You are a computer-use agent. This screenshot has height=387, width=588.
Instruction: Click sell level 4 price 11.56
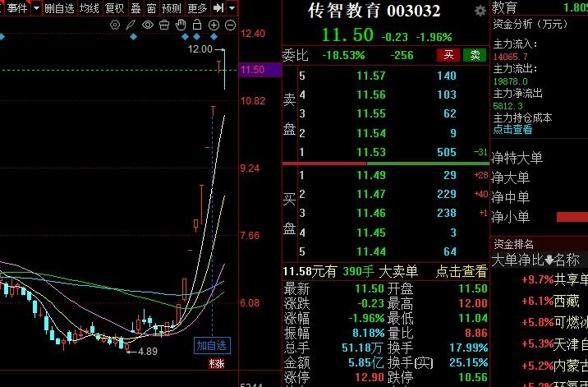point(371,94)
